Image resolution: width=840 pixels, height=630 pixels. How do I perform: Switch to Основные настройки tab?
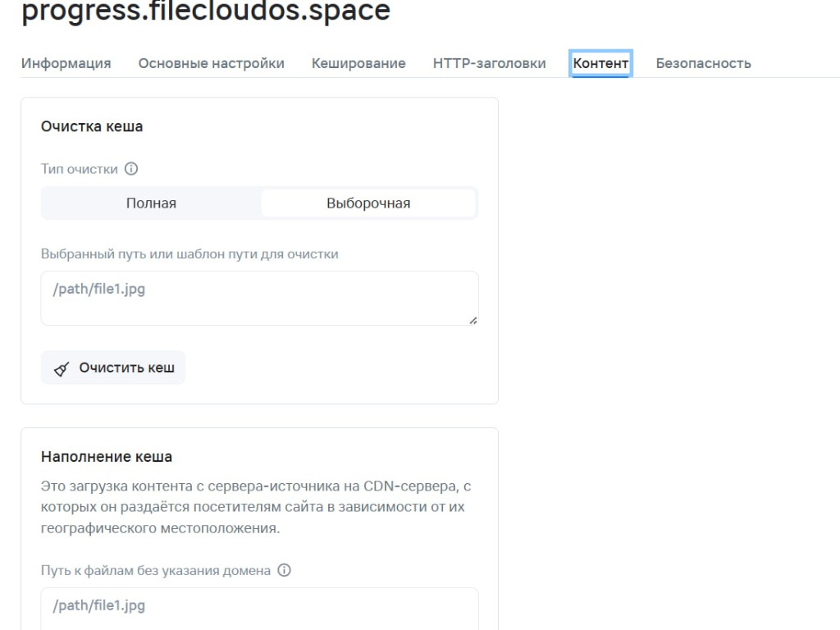(211, 63)
